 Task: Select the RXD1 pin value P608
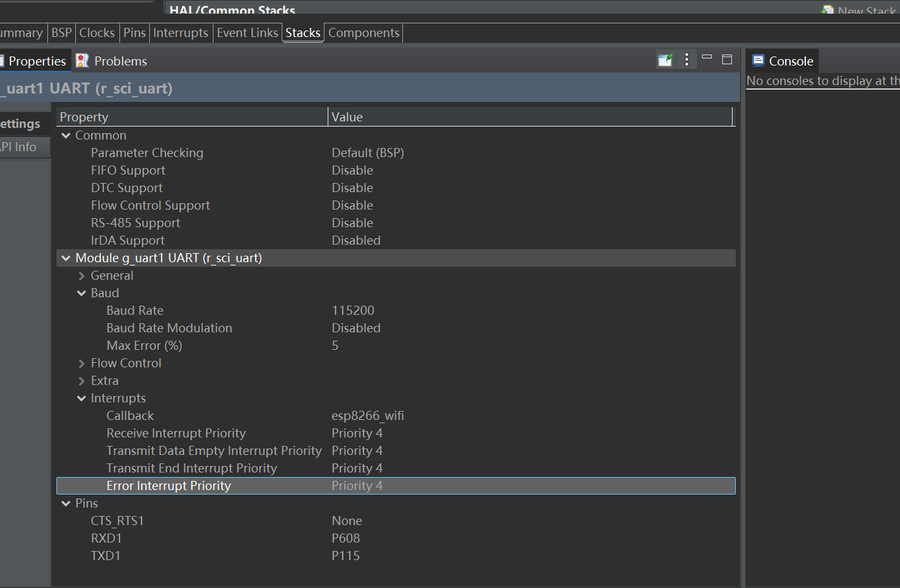[346, 539]
